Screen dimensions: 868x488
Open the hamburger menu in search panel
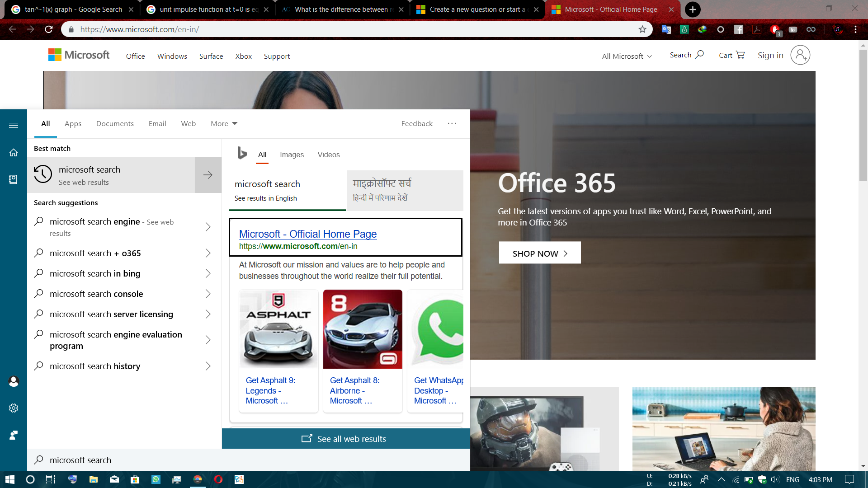[x=14, y=125]
